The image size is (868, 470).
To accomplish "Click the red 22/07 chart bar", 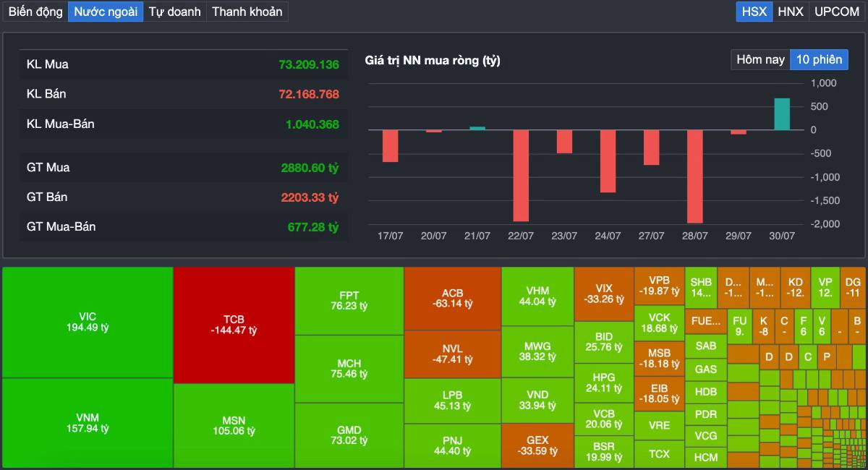I will pos(521,176).
